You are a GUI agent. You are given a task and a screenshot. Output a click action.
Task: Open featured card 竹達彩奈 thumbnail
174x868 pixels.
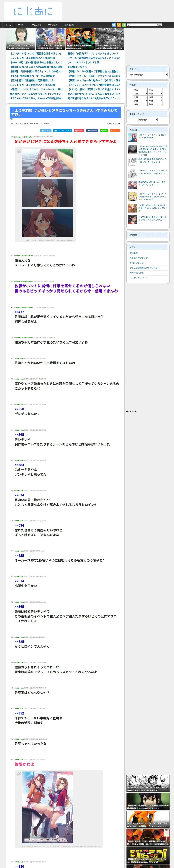tap(21, 39)
